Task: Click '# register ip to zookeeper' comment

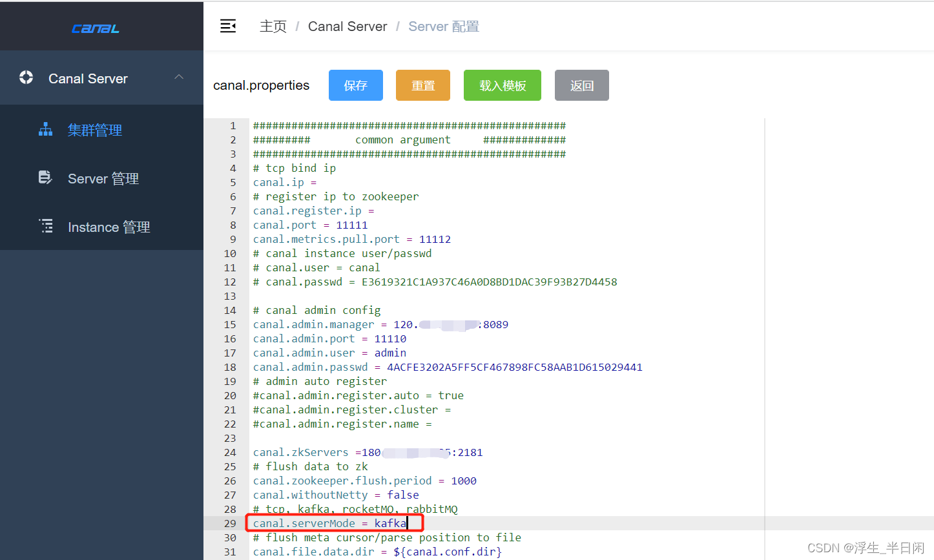Action: click(336, 196)
